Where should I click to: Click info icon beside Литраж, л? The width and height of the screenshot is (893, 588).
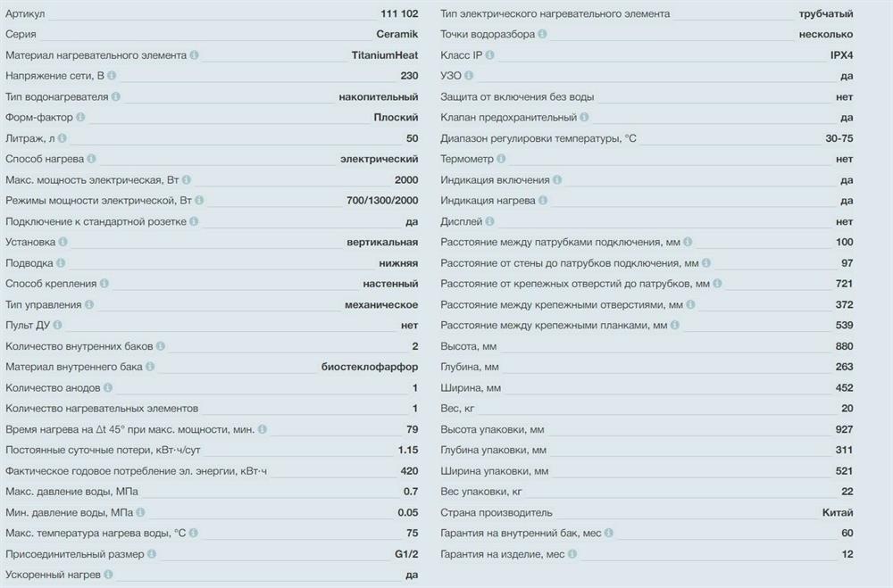[x=63, y=138]
